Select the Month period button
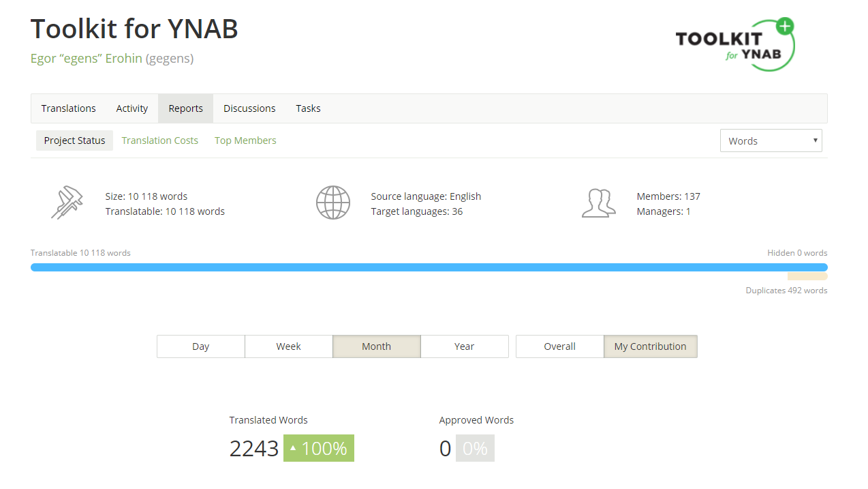Image resolution: width=868 pixels, height=489 pixels. [x=377, y=346]
